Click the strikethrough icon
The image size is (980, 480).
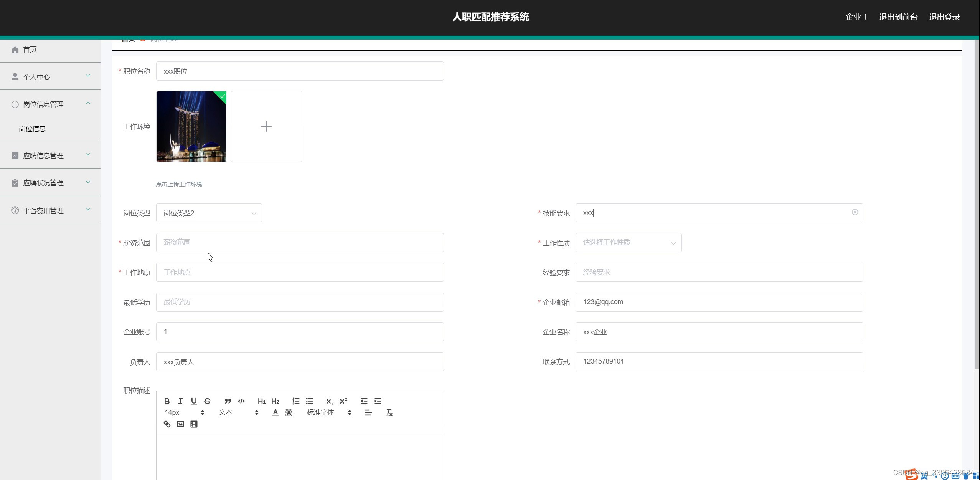pos(207,401)
